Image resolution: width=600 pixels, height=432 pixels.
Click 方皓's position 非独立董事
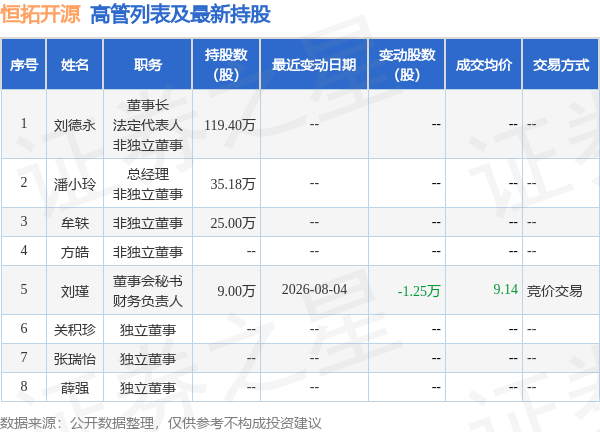148,252
